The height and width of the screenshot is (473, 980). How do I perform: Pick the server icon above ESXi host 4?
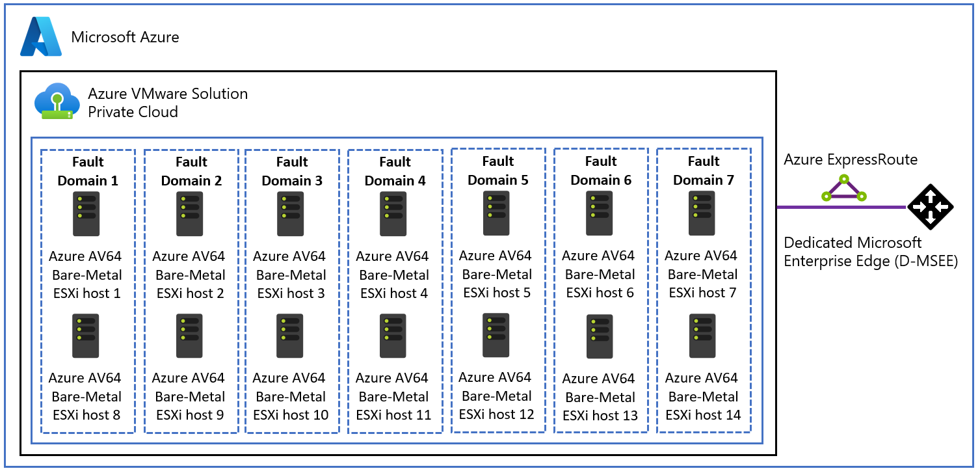[393, 213]
